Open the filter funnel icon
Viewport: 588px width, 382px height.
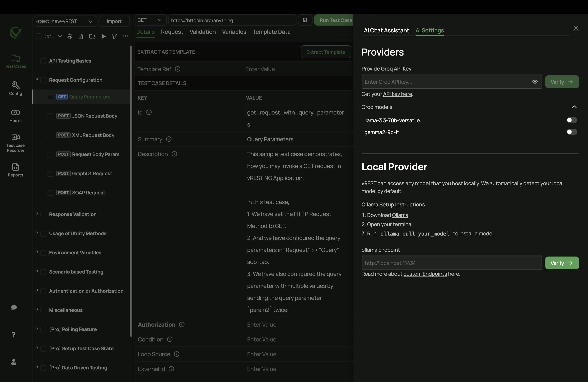click(x=114, y=36)
